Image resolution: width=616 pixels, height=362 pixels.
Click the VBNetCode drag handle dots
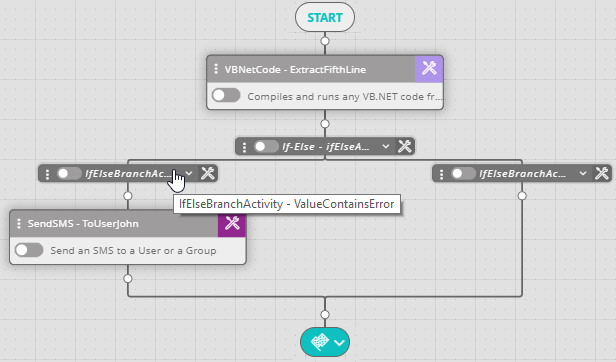point(216,69)
